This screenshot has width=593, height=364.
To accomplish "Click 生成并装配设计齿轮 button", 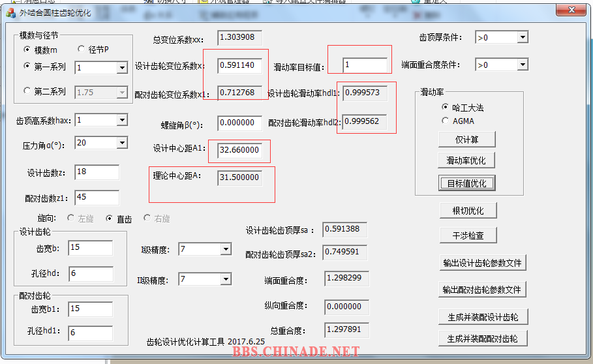I will pyautogui.click(x=483, y=317).
